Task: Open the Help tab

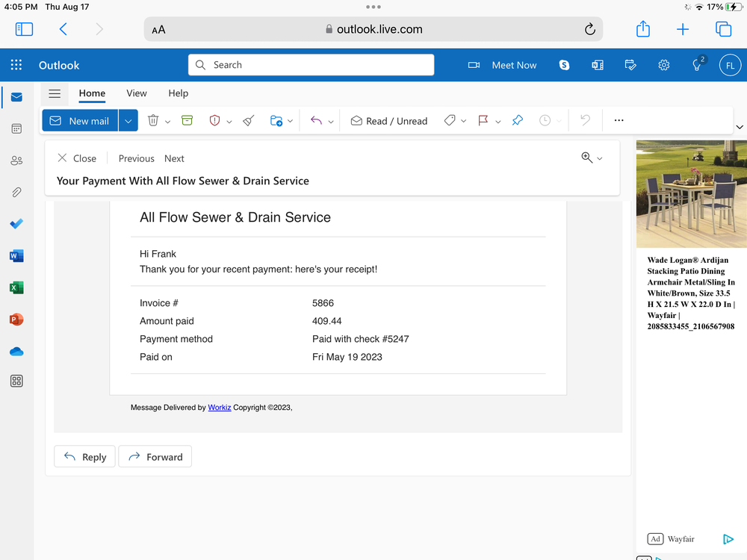Action: (178, 93)
